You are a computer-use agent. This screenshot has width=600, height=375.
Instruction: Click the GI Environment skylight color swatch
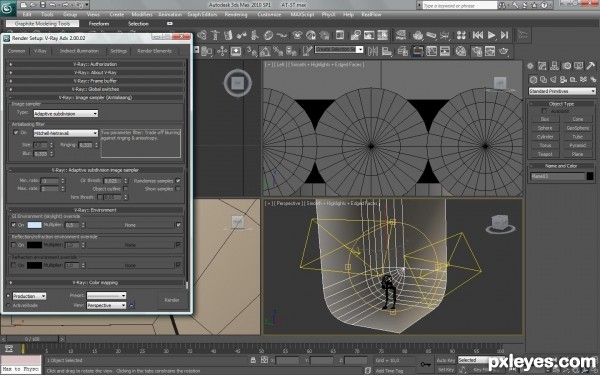[x=34, y=225]
